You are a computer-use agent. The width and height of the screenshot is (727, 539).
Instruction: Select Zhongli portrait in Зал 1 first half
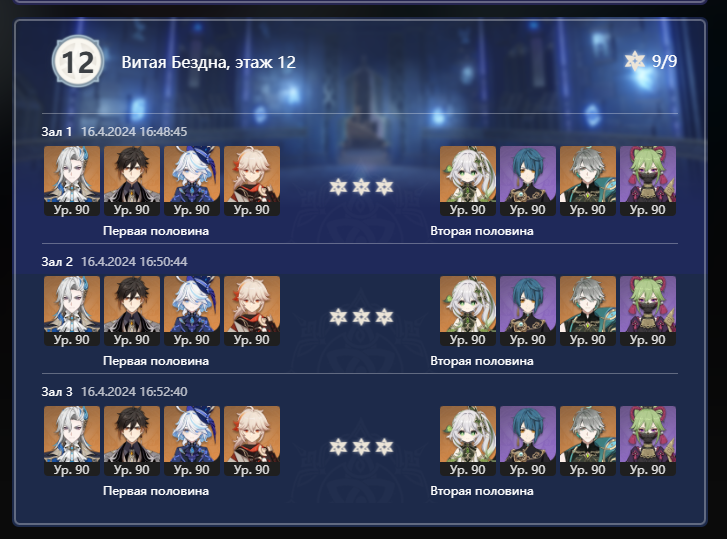tap(132, 181)
